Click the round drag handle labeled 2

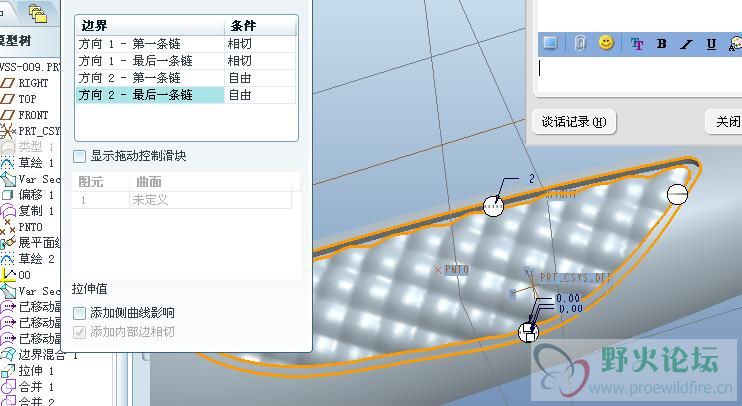(x=493, y=206)
